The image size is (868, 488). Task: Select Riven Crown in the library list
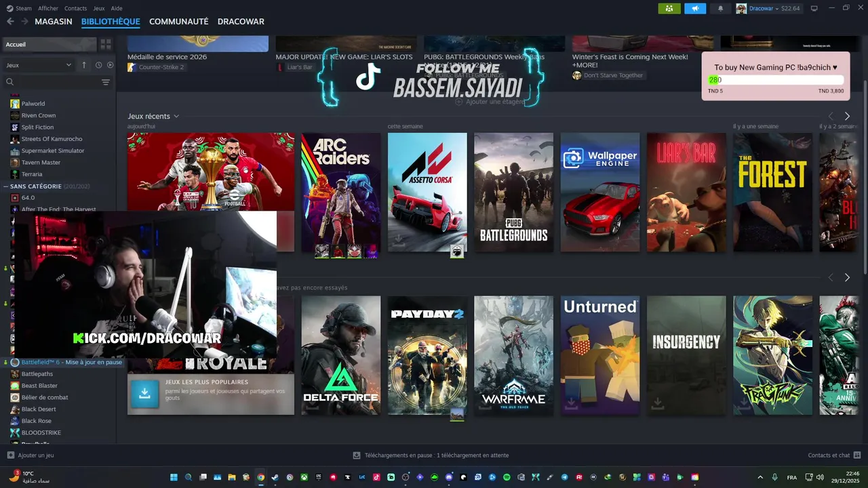(39, 115)
